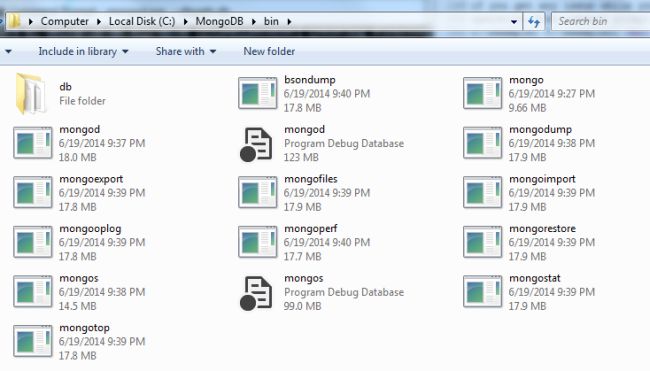Screen dimensions: 650x371
Task: Select the mongoexport application icon
Action: [33, 192]
